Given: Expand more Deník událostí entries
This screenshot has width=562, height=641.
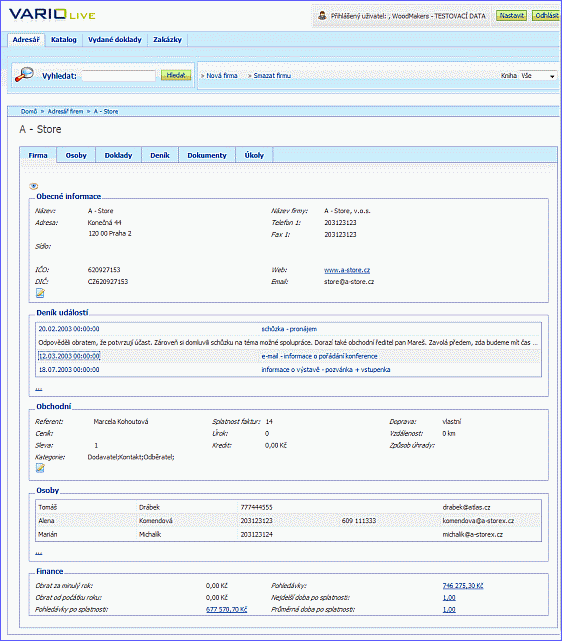Looking at the screenshot, I should pos(39,388).
